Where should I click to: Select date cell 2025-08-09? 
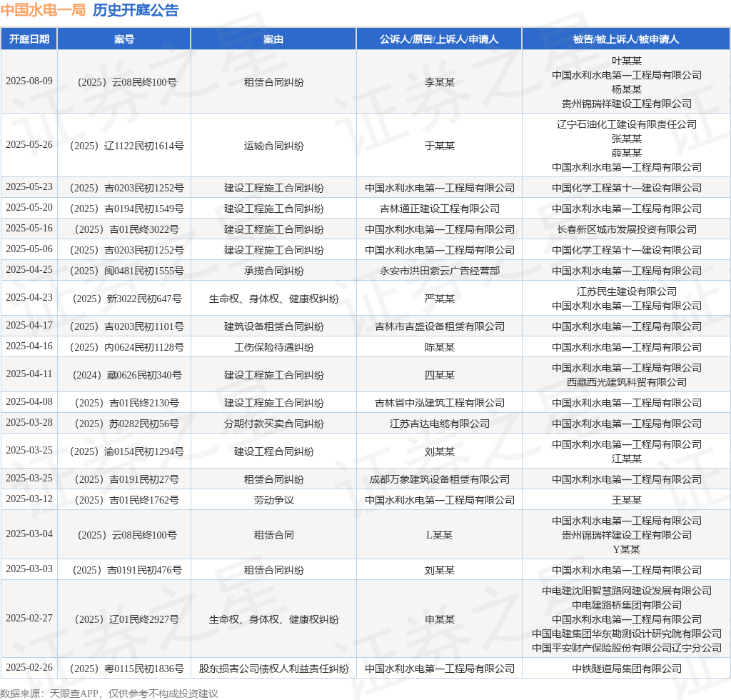point(29,81)
